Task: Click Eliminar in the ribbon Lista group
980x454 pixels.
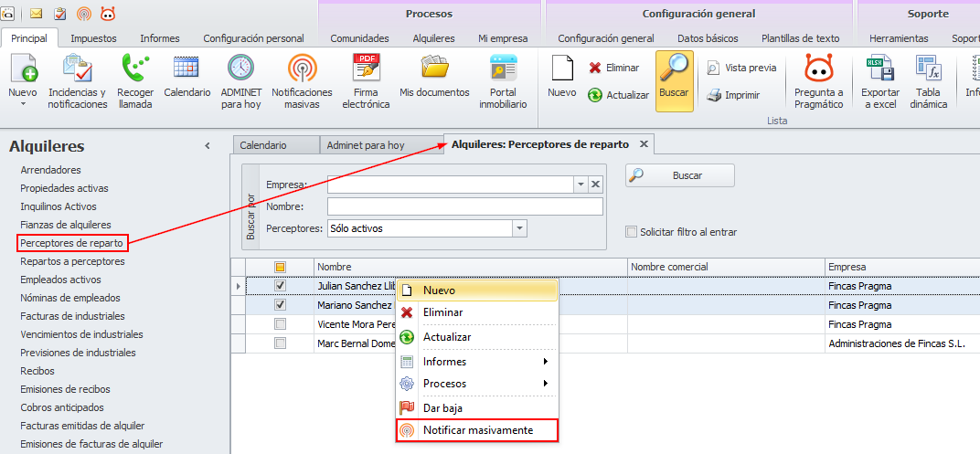Action: click(x=613, y=68)
